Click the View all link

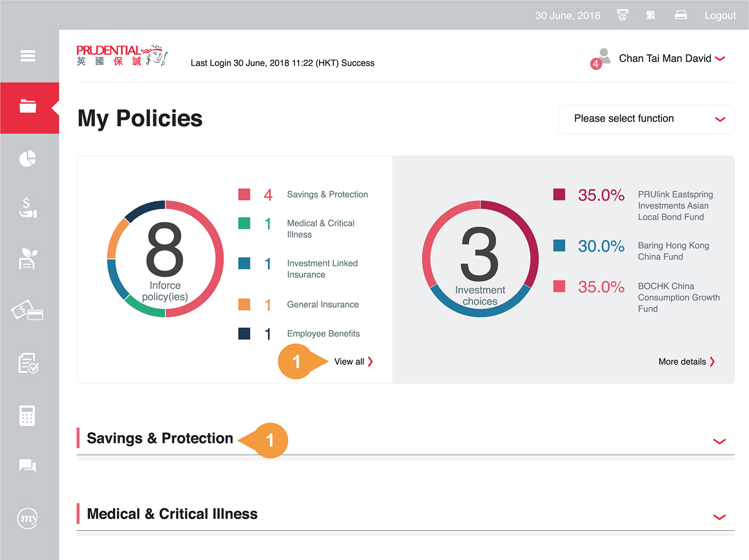[x=354, y=362]
